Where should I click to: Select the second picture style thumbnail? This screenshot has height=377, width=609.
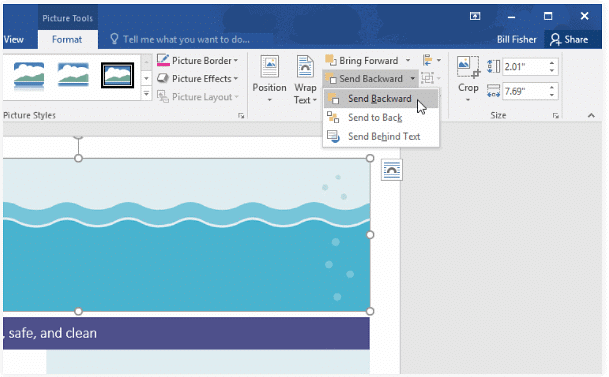(73, 75)
